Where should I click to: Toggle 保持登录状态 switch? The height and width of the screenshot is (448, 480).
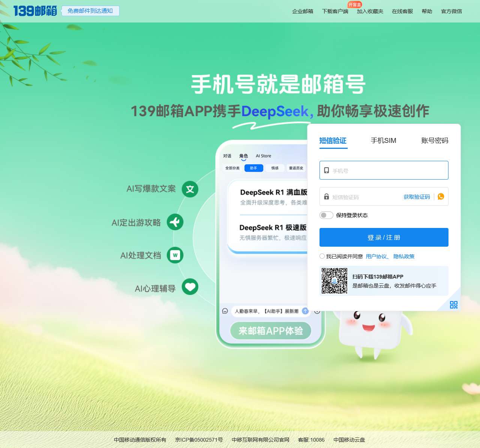click(x=326, y=215)
